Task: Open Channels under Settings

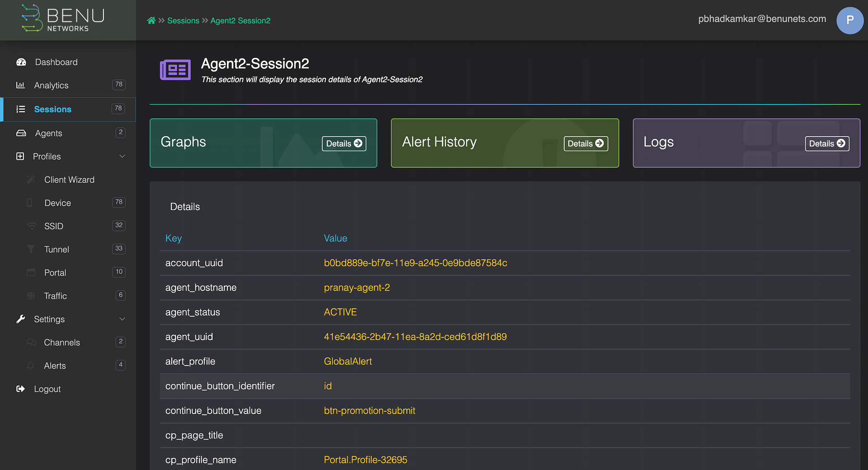Action: 62,342
